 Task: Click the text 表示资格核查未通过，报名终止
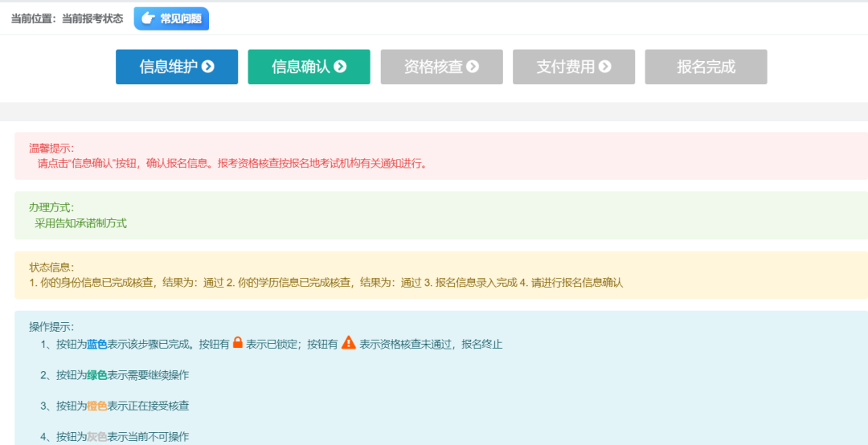(x=432, y=345)
